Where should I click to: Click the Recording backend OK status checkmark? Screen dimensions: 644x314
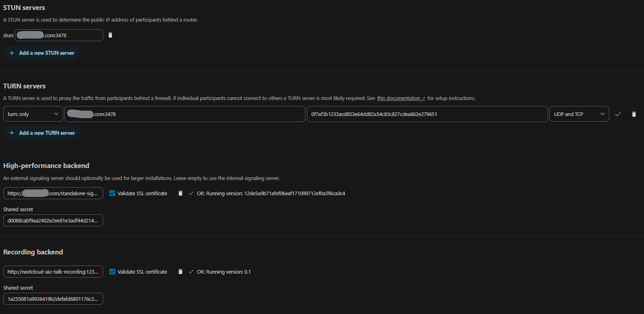coord(191,272)
